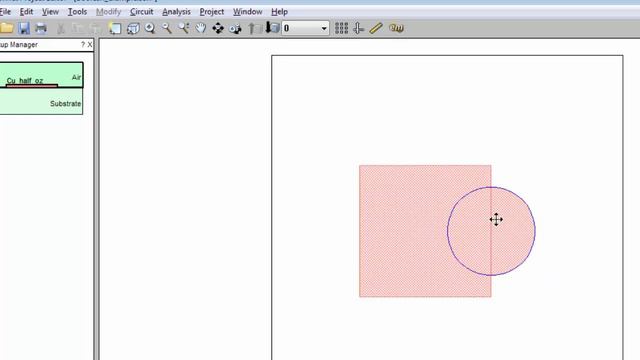The height and width of the screenshot is (360, 640).
Task: Open the 3D view cube icon
Action: [x=133, y=28]
